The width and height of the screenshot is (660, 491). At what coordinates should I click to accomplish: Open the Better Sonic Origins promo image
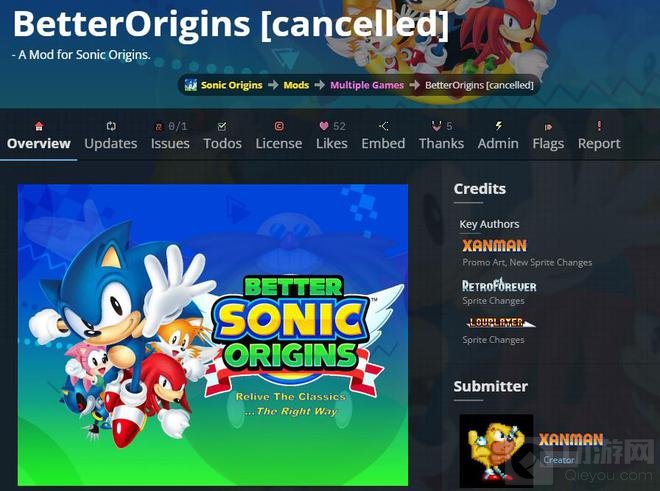(213, 335)
